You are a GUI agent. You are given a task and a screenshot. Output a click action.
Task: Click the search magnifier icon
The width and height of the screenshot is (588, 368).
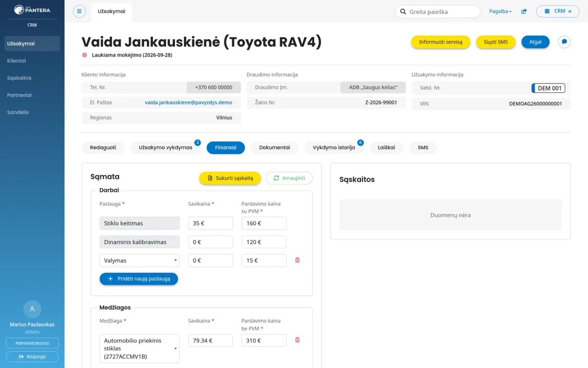(x=403, y=12)
